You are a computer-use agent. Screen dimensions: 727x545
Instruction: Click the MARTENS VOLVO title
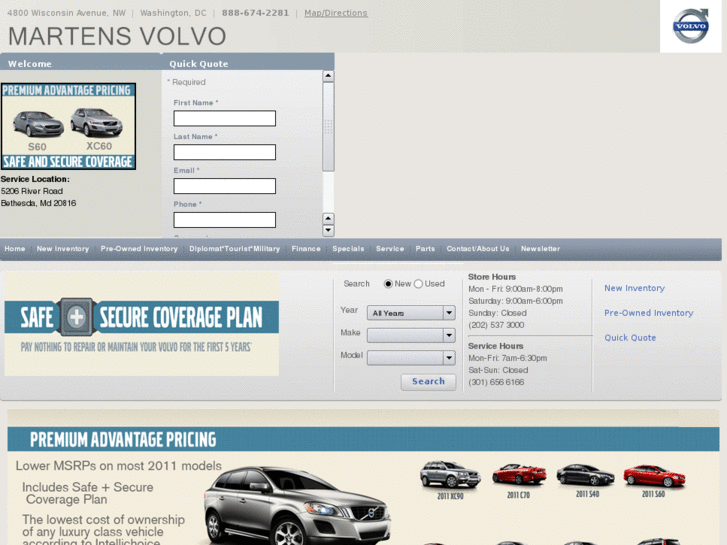point(117,36)
